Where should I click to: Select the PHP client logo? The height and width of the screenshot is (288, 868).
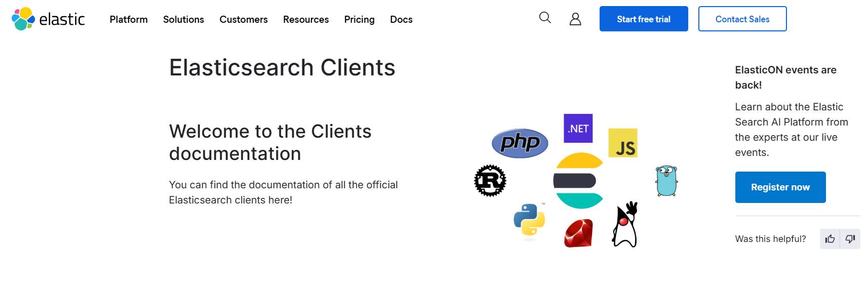click(520, 143)
